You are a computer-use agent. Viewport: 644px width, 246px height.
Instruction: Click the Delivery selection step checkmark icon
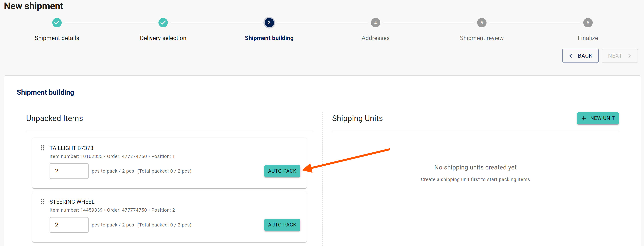tap(163, 23)
